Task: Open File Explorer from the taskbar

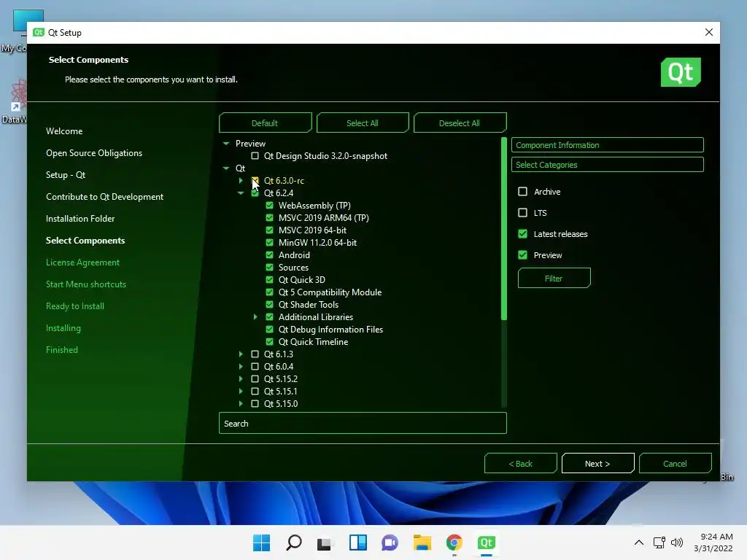Action: point(422,542)
